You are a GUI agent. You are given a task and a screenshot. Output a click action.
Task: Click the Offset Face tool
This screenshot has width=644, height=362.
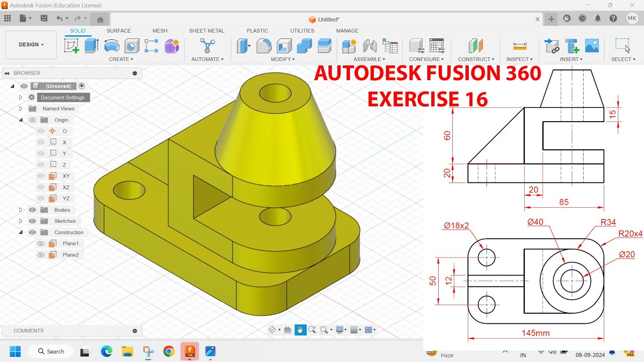(x=325, y=46)
